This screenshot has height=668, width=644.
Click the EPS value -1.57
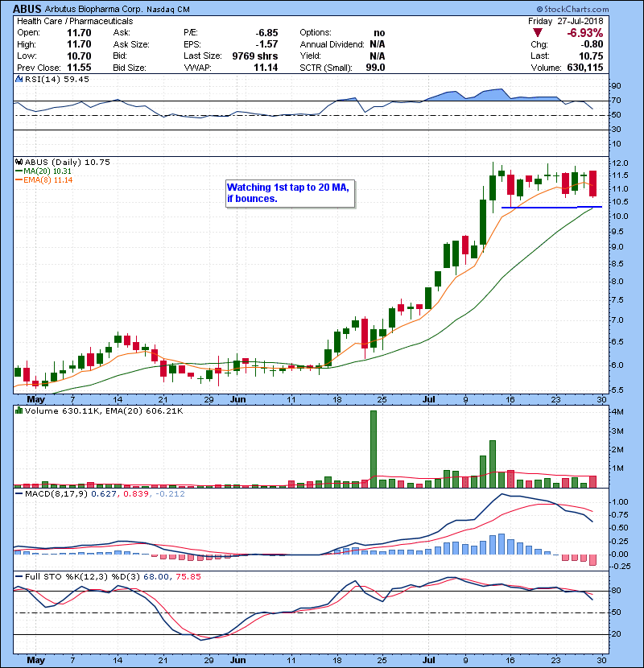[x=266, y=44]
